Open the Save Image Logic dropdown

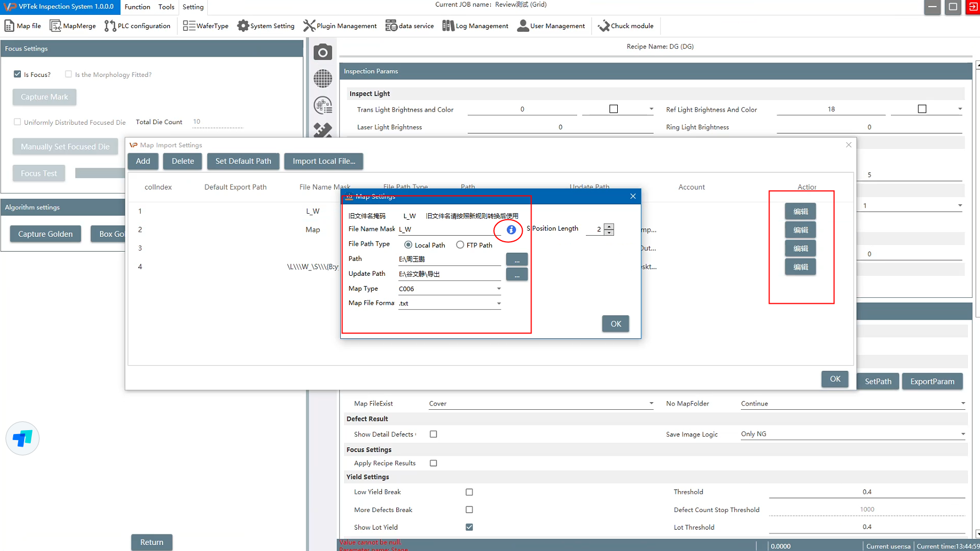click(x=852, y=434)
